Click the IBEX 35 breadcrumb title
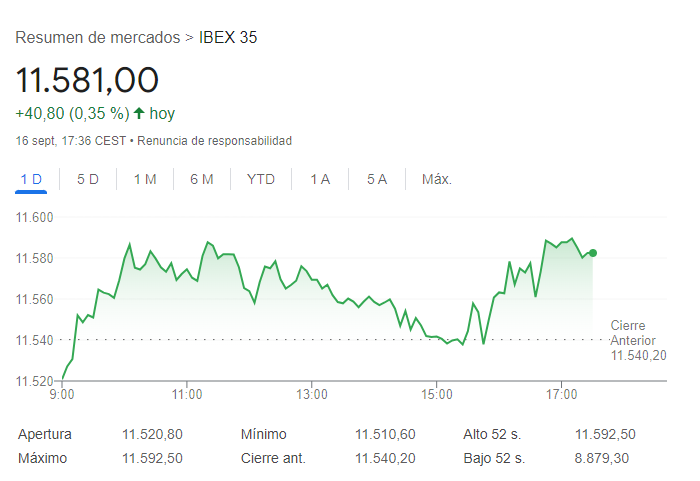Viewport: 700px width, 481px height. 228,38
